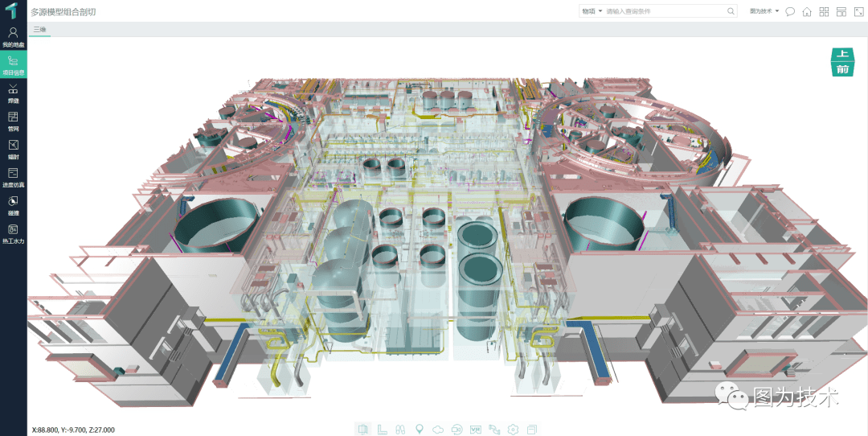Click the search magnifier button

(731, 11)
